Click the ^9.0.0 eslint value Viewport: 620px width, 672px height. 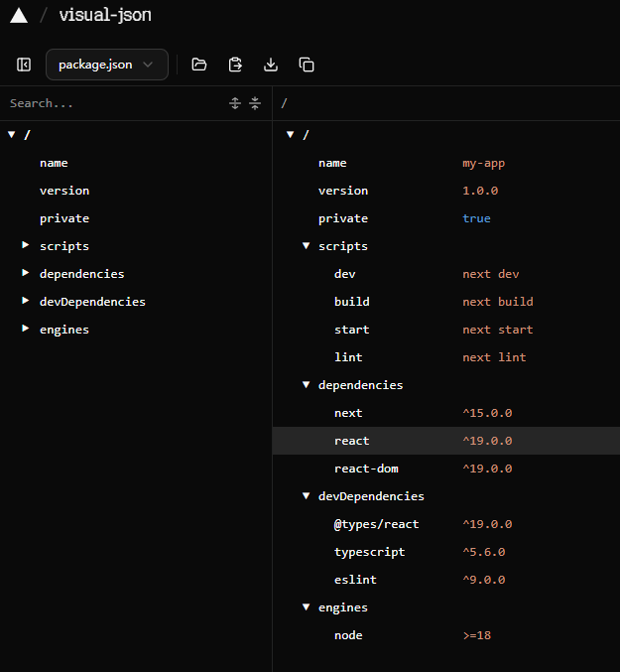click(x=484, y=580)
